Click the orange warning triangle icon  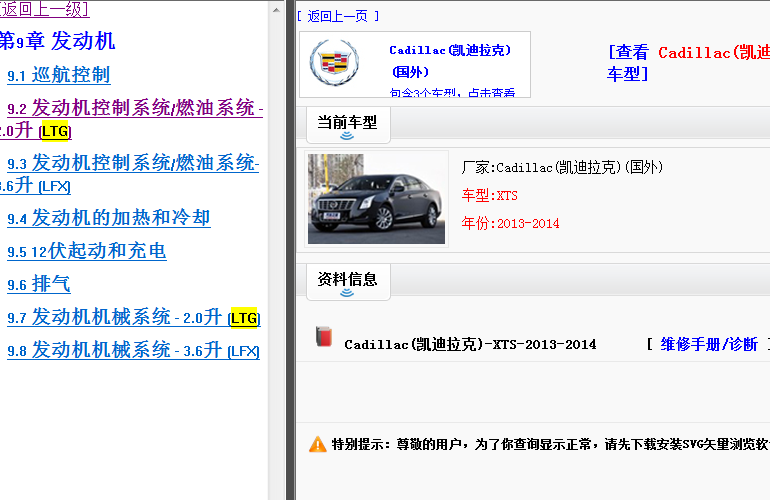pos(318,444)
